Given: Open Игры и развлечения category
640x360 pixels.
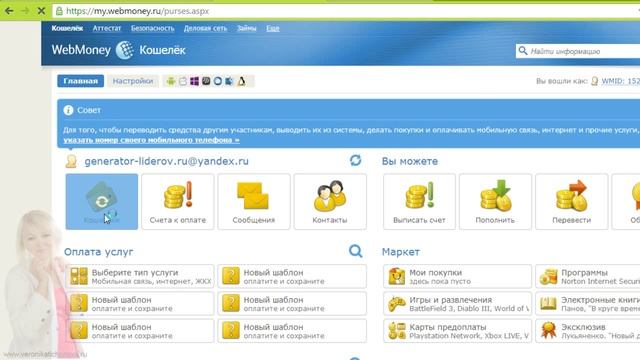Looking at the screenshot, I should tap(457, 304).
